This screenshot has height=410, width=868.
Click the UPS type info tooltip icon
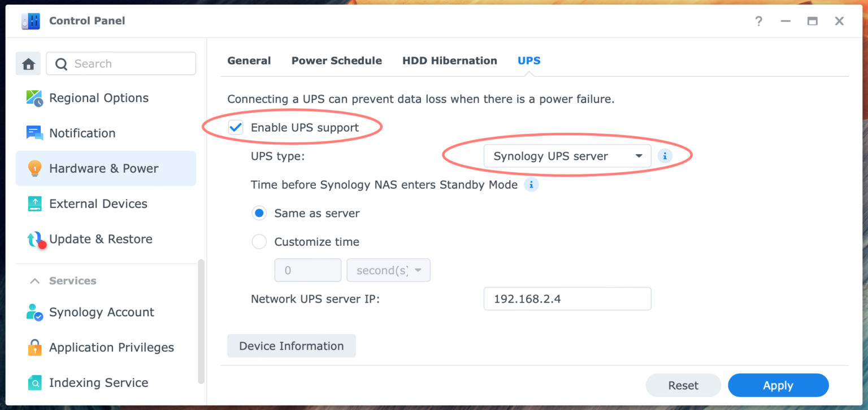tap(665, 155)
